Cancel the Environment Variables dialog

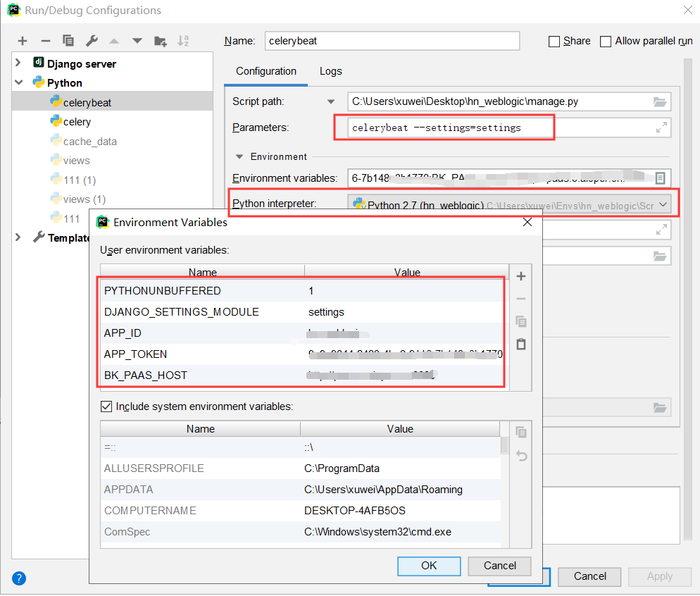pyautogui.click(x=499, y=566)
